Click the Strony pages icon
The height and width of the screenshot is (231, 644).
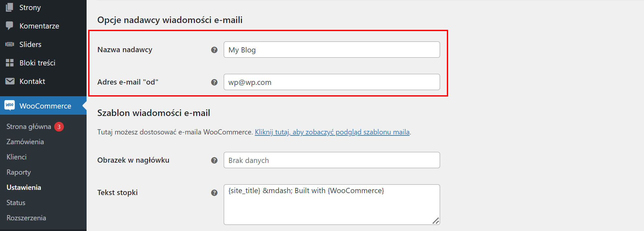point(10,7)
